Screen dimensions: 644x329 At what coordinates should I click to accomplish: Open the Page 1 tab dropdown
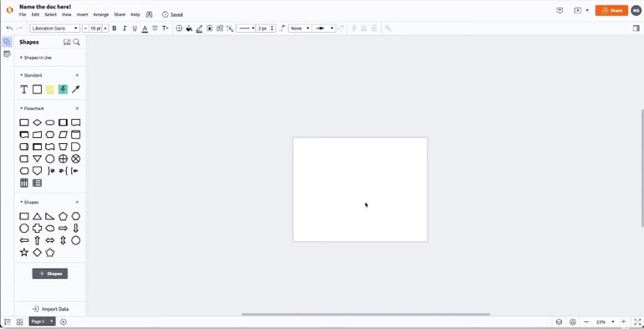tap(51, 321)
